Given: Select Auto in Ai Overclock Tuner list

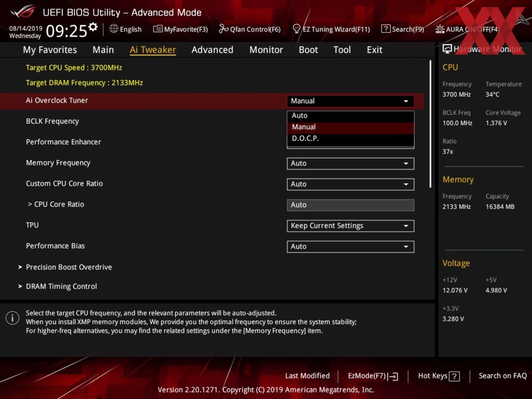Looking at the screenshot, I should tap(350, 115).
